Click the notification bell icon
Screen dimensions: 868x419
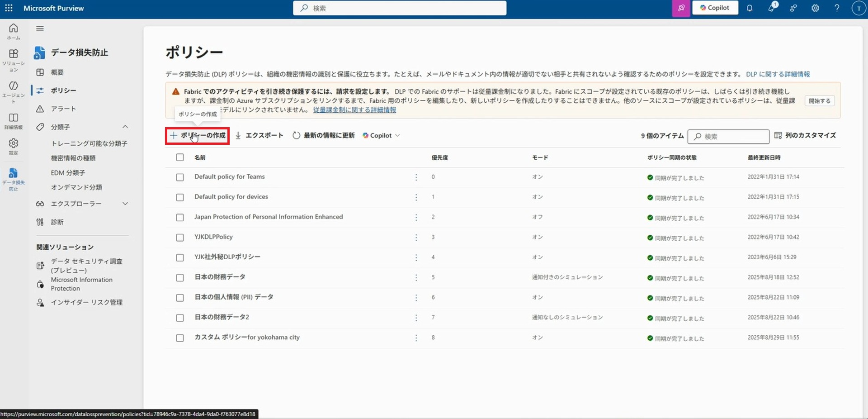click(750, 8)
